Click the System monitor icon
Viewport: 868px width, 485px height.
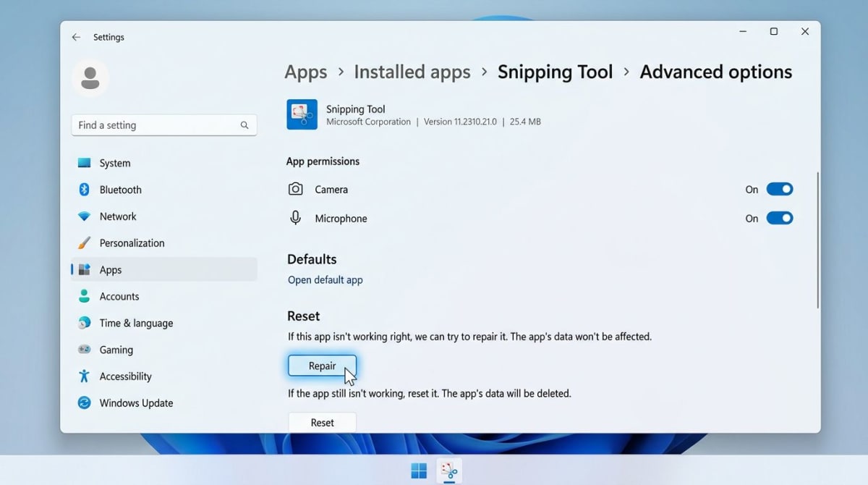click(x=85, y=163)
